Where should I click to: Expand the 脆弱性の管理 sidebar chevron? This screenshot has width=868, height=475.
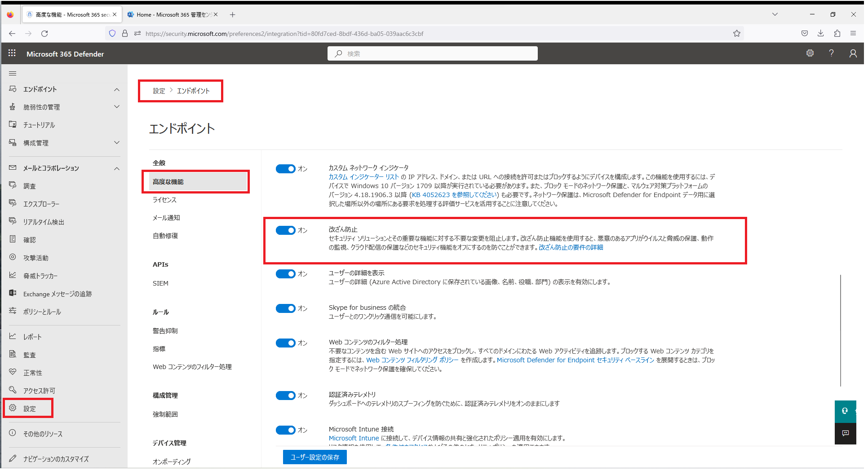click(x=117, y=107)
